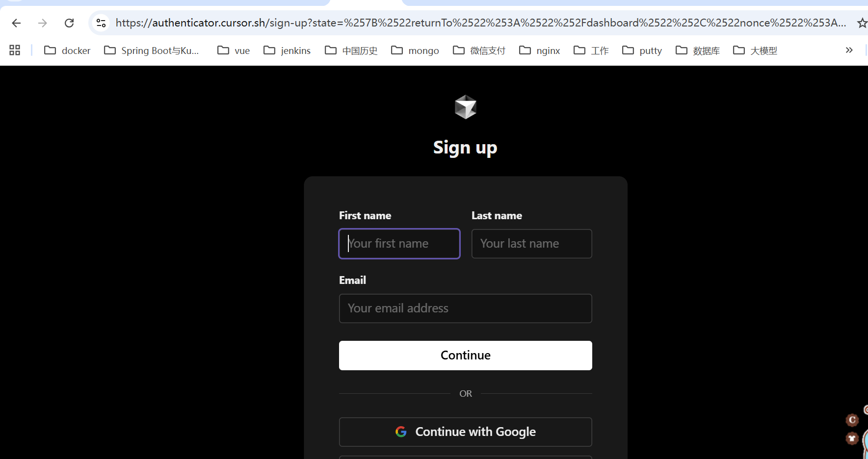Click the Google G logo icon

(x=401, y=432)
